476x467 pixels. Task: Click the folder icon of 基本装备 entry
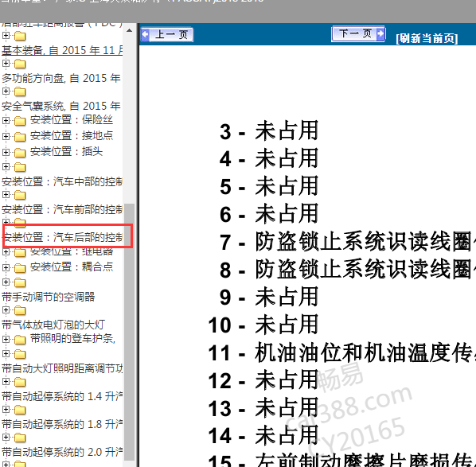[x=20, y=36]
